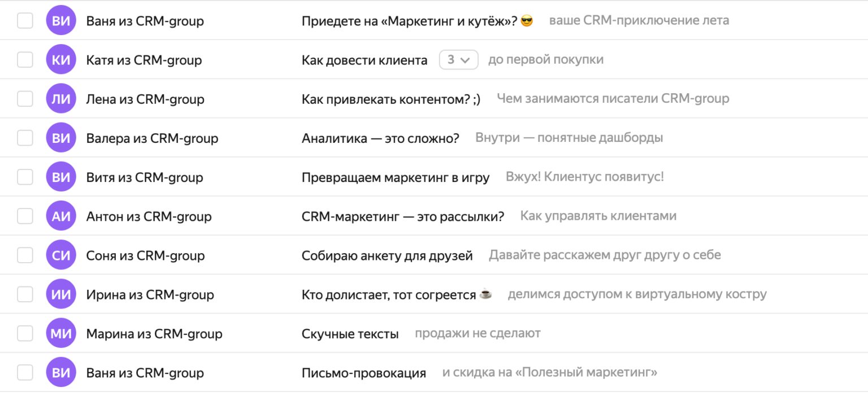The width and height of the screenshot is (868, 396).
Task: Expand the 3-message thread dropdown
Action: (458, 60)
